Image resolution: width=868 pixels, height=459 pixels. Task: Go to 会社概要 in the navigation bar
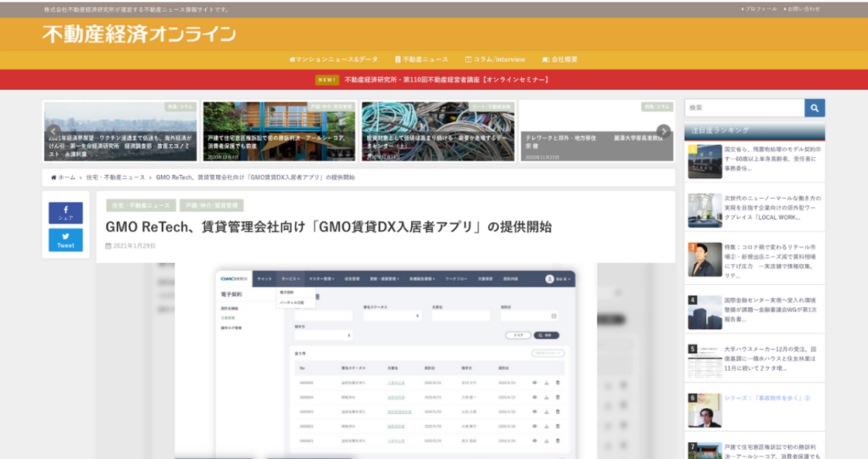coord(559,59)
